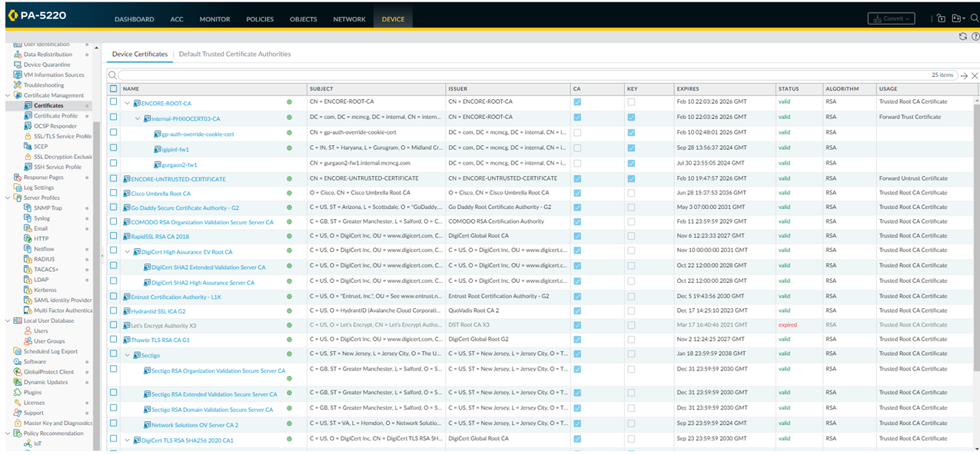
Task: Select RADIUS server profile icon
Action: coord(28,259)
